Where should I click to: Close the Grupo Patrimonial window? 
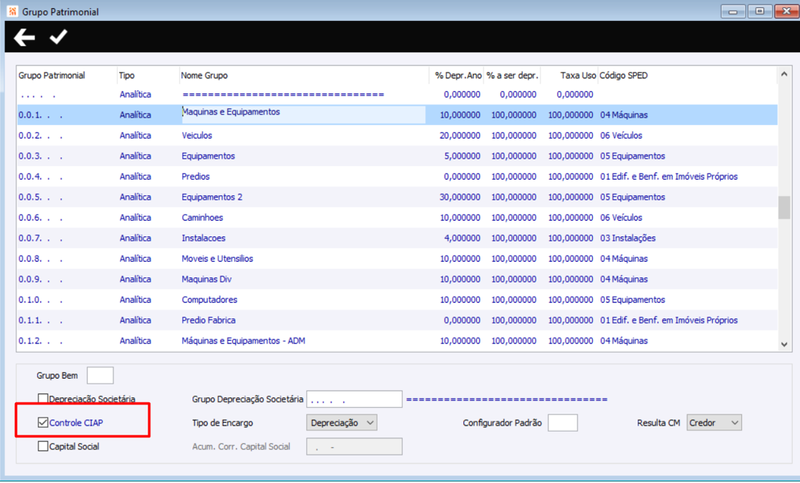tap(787, 11)
